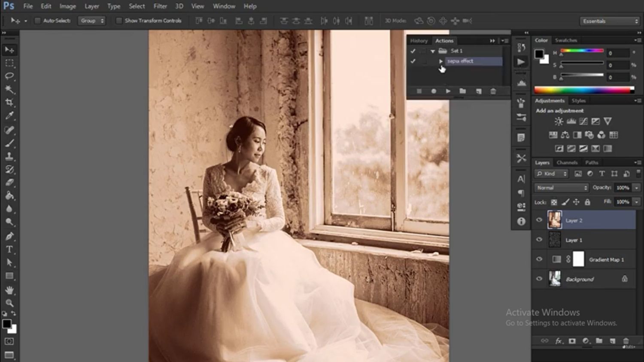This screenshot has height=362, width=644.
Task: Open the Kind layer filter dropdown
Action: click(552, 174)
